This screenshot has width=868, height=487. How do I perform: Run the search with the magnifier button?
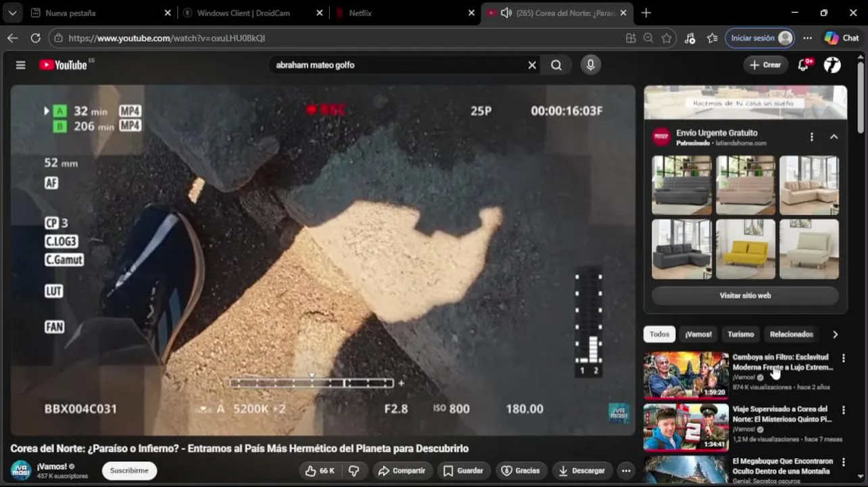(x=556, y=65)
